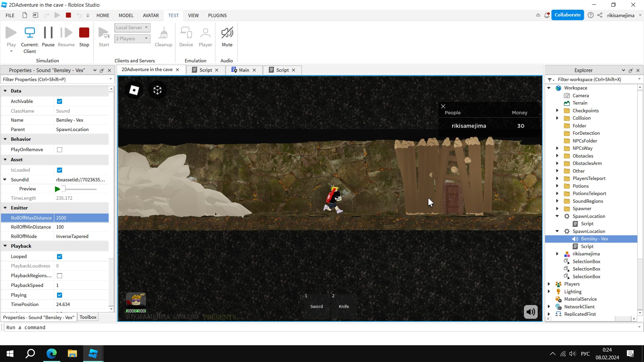
Task: Switch to the Main script tab
Action: coord(244,70)
